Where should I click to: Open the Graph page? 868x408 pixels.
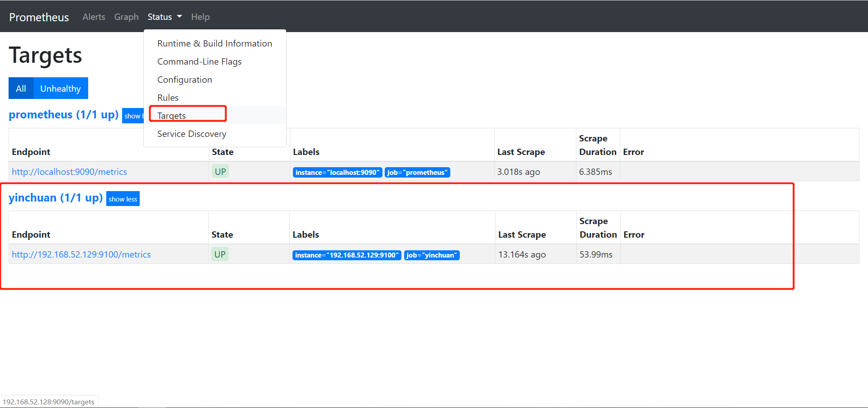[x=126, y=17]
